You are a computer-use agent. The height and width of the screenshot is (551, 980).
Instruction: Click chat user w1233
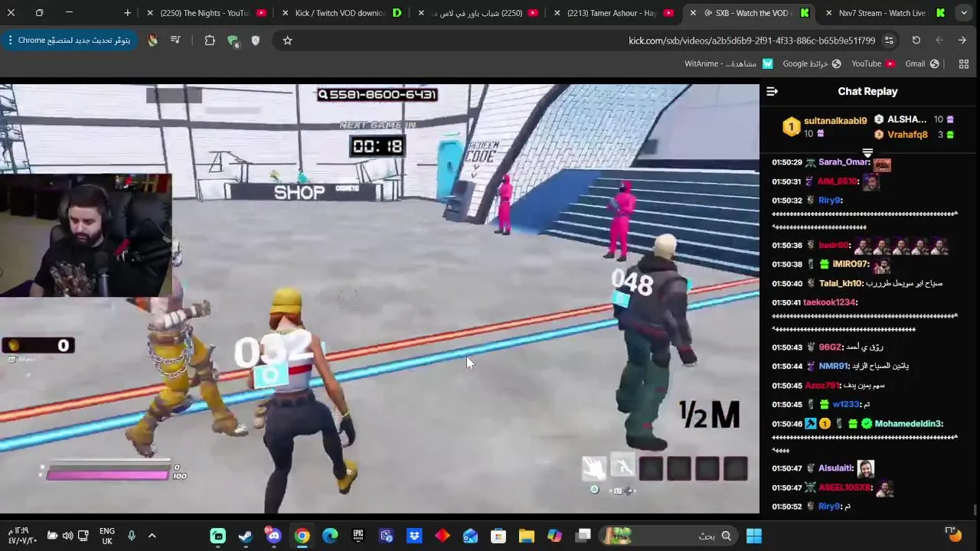pos(845,404)
